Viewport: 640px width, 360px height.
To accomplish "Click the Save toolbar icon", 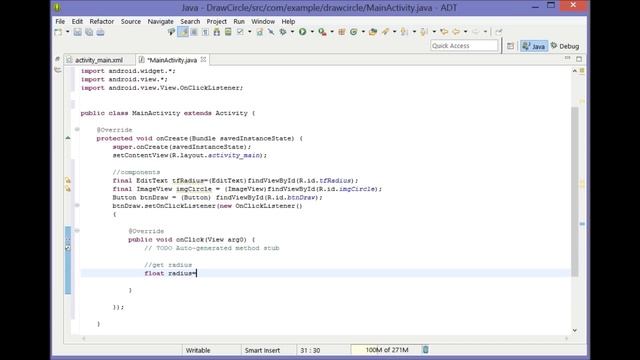I will pos(78,32).
